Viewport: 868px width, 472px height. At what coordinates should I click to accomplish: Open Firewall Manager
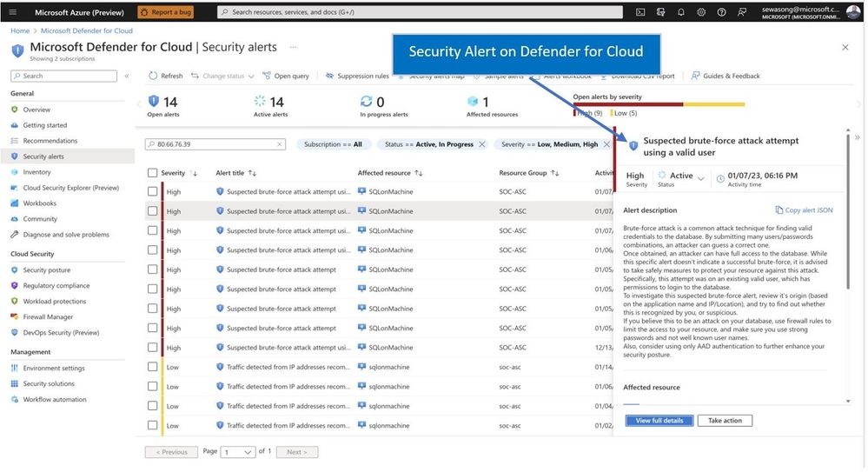[x=48, y=317]
